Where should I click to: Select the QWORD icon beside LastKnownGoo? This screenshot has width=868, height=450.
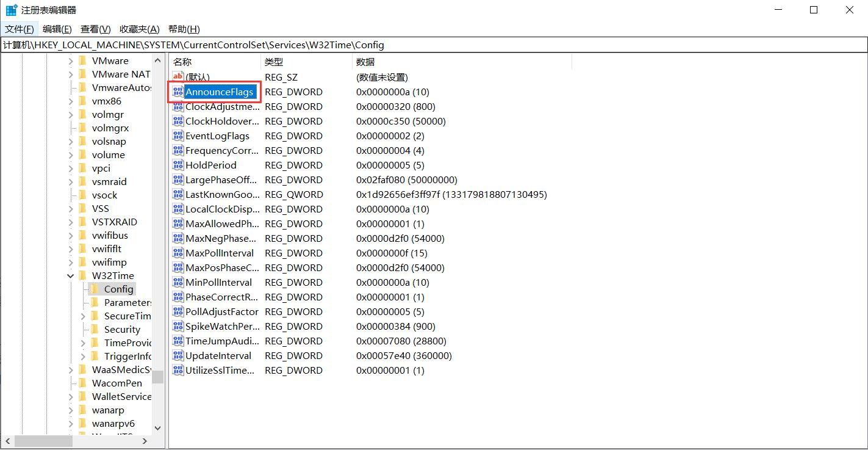coord(179,194)
